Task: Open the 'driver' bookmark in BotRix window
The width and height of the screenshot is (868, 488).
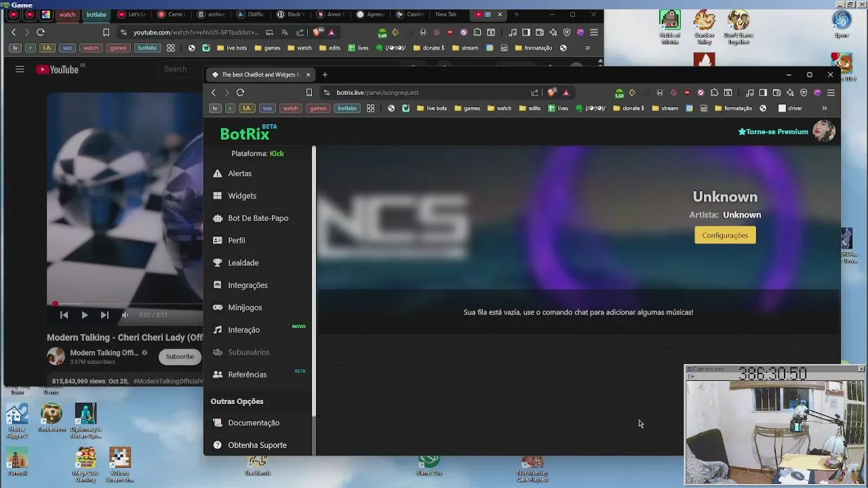Action: (791, 108)
